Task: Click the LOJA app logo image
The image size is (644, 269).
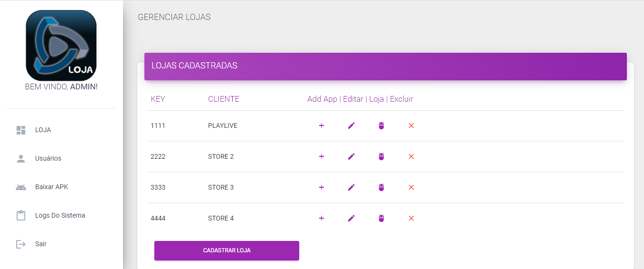Action: pos(61,46)
